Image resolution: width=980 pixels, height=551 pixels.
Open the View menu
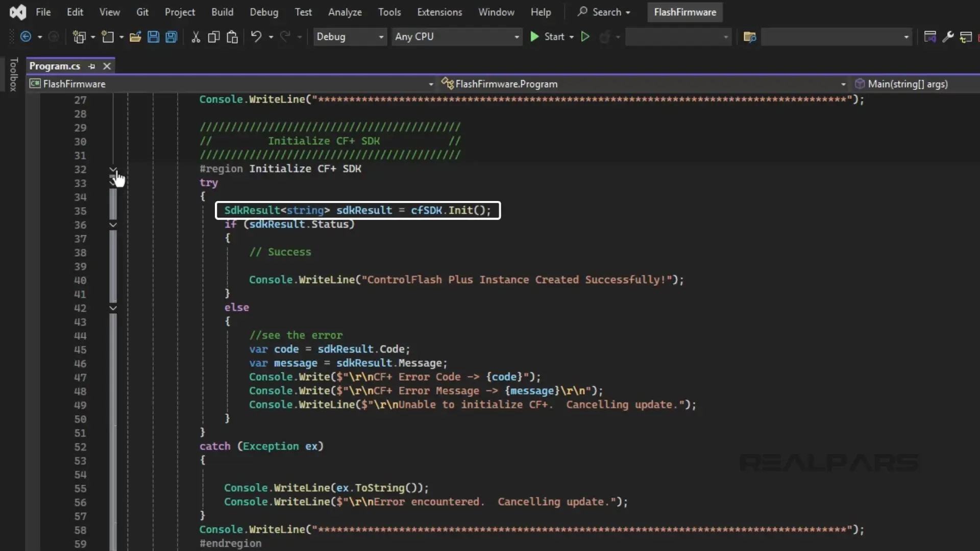tap(110, 12)
